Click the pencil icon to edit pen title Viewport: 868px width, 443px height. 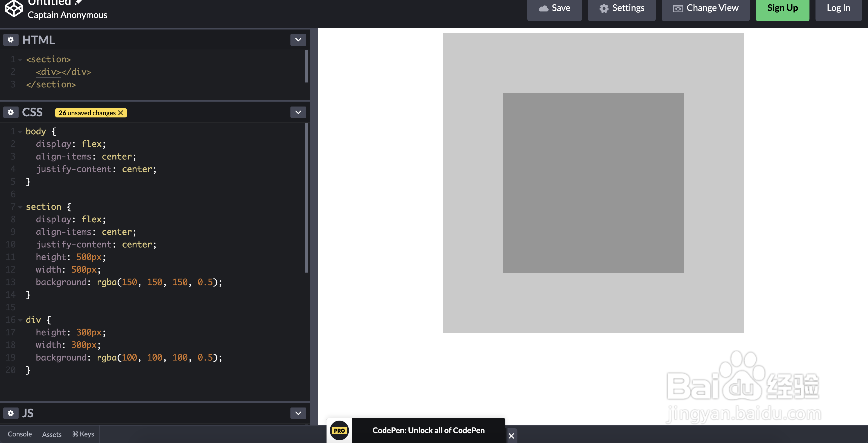pos(78,2)
